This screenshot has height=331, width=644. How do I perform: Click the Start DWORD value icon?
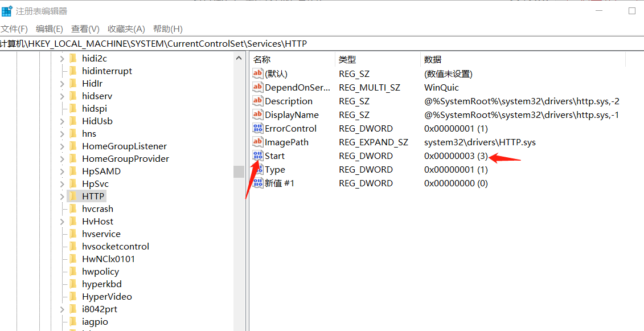257,156
